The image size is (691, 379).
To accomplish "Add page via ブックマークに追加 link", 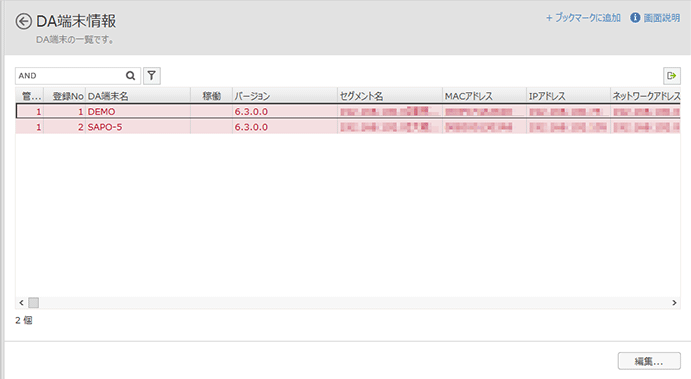I will click(x=583, y=18).
